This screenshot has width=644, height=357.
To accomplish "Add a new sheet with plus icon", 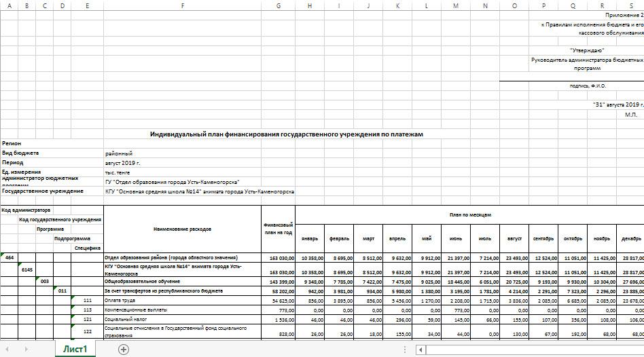I will 123,350.
